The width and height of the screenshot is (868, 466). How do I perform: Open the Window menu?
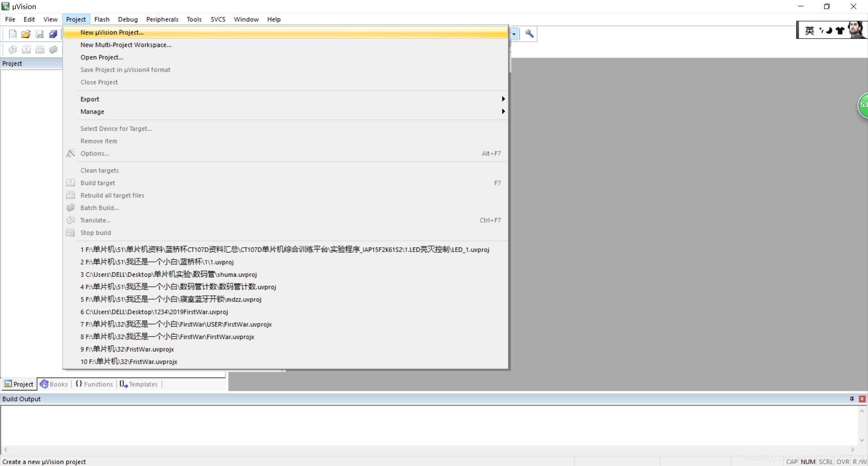[x=246, y=19]
